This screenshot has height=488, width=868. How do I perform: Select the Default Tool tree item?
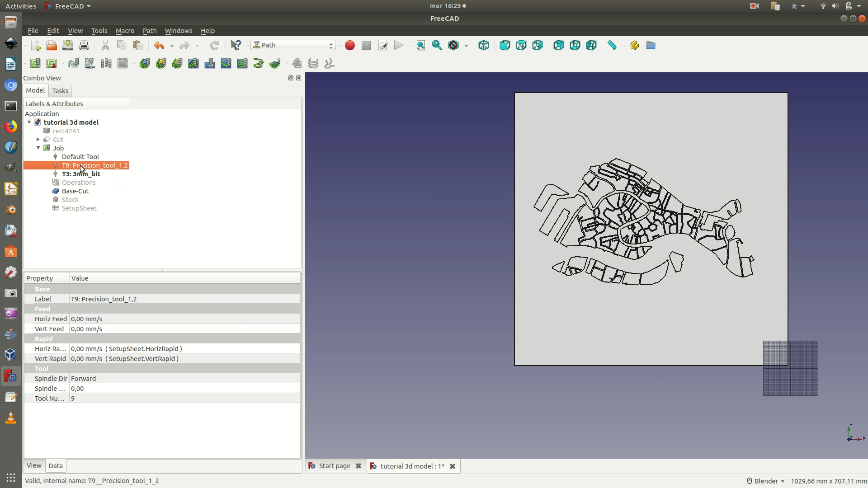[80, 157]
